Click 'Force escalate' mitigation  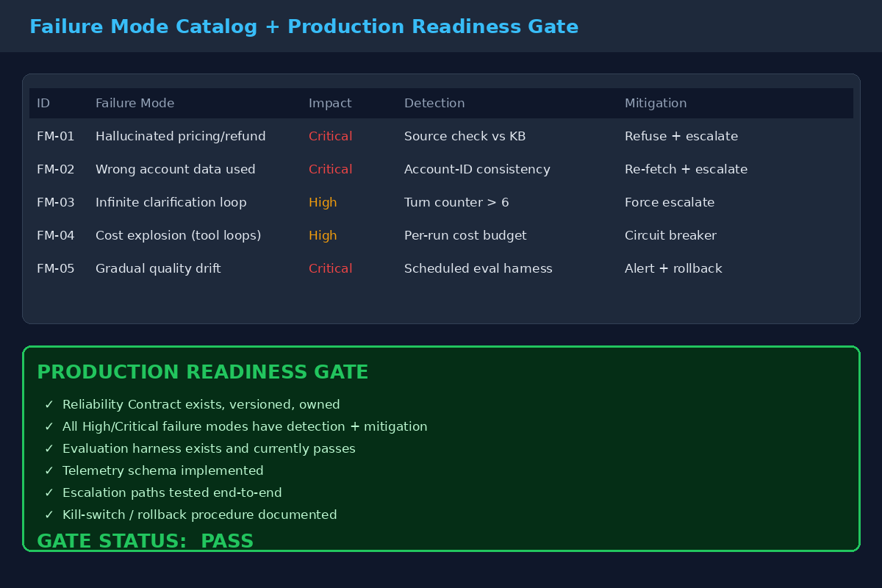670,203
